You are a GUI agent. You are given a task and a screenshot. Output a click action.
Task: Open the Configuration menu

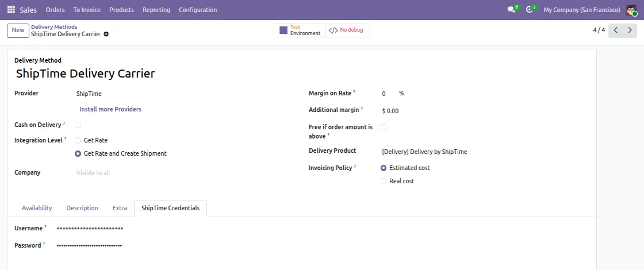click(198, 10)
